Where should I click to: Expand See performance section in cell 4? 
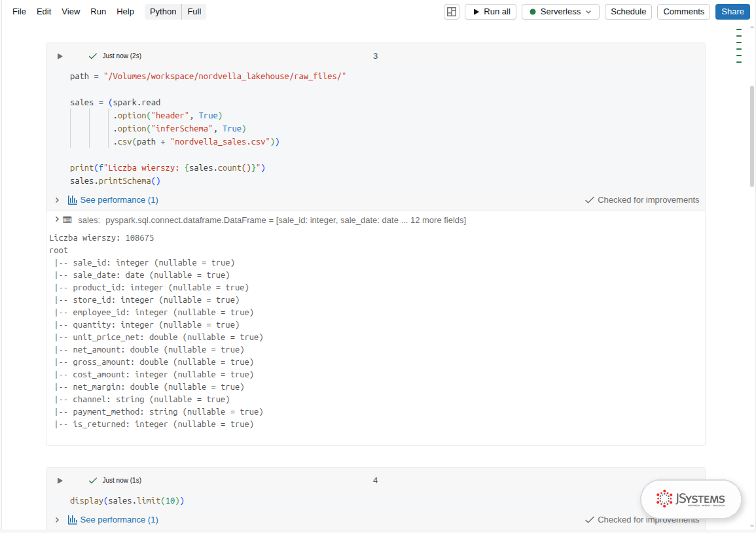[x=57, y=520]
